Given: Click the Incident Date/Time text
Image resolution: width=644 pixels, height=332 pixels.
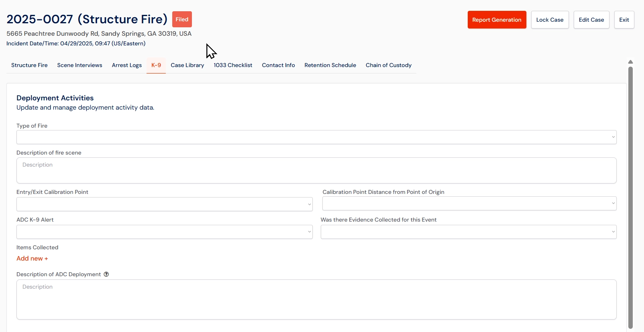Looking at the screenshot, I should point(76,43).
